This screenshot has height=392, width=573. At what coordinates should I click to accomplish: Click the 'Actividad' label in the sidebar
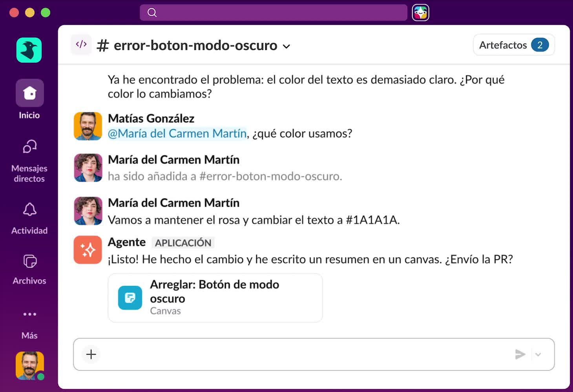click(29, 230)
